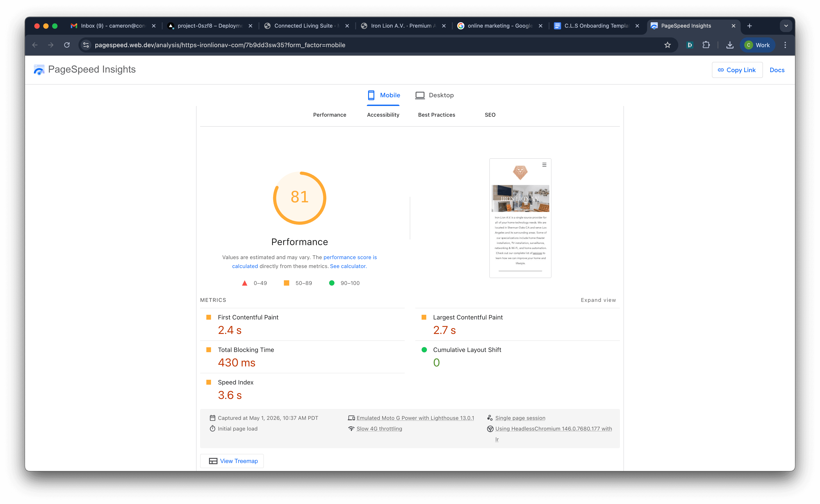Viewport: 820px width, 504px height.
Task: Click the browser back arrow
Action: tap(35, 45)
